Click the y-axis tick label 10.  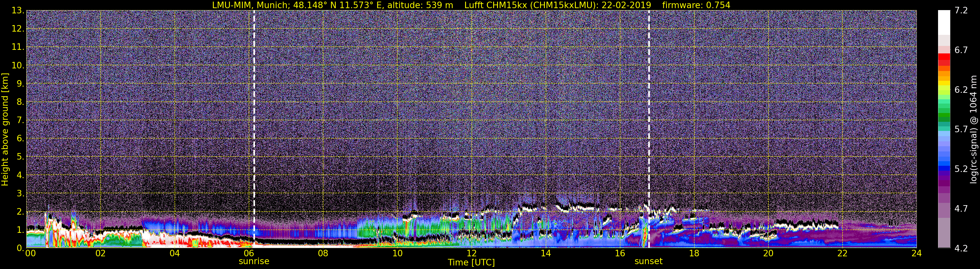[x=18, y=65]
